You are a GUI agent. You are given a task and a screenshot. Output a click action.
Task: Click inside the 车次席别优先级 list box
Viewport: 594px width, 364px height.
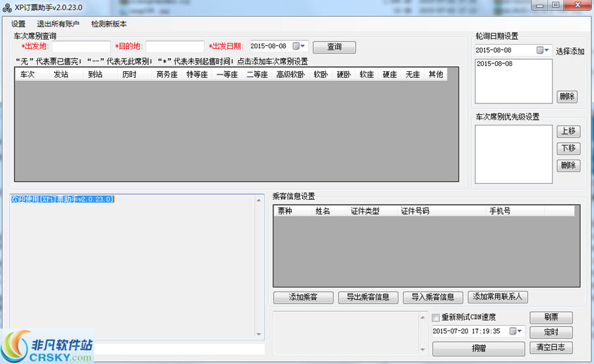coord(513,154)
